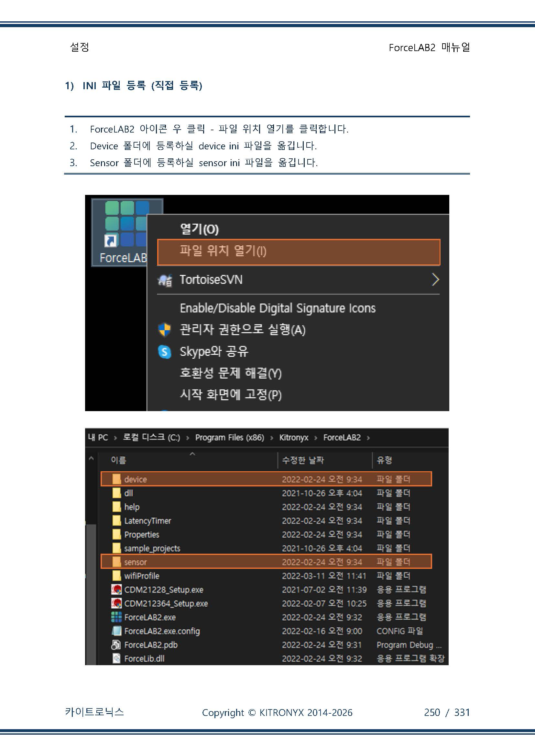Image resolution: width=535 pixels, height=756 pixels.
Task: Select the LatencyTimer folder name
Action: tap(147, 521)
